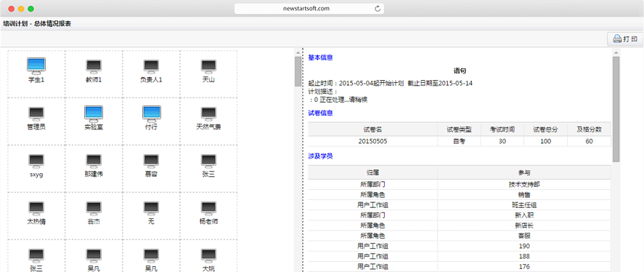Select the computer icon labeled 无
644x272 pixels.
151,209
